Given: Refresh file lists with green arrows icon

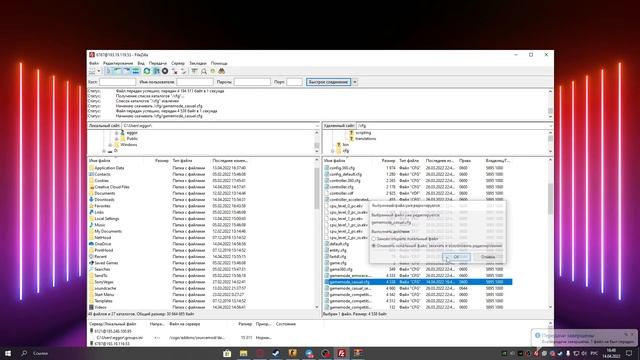Looking at the screenshot, I should pyautogui.click(x=147, y=71).
